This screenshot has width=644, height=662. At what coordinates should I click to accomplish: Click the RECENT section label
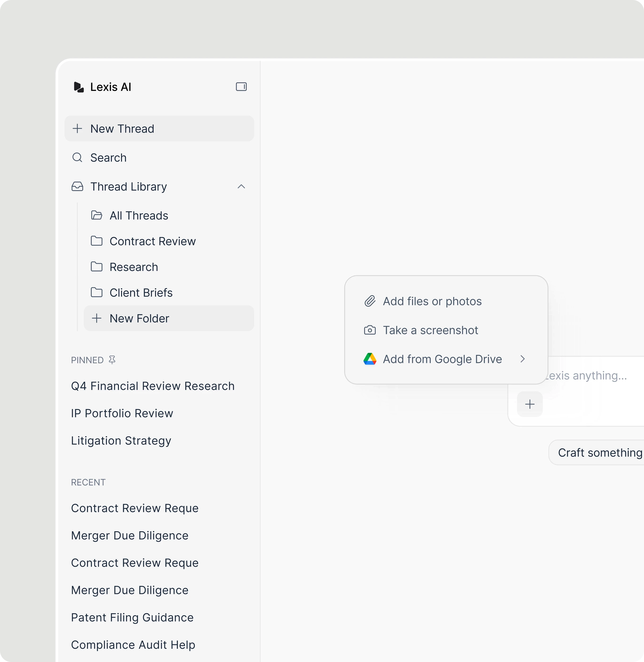pos(88,482)
